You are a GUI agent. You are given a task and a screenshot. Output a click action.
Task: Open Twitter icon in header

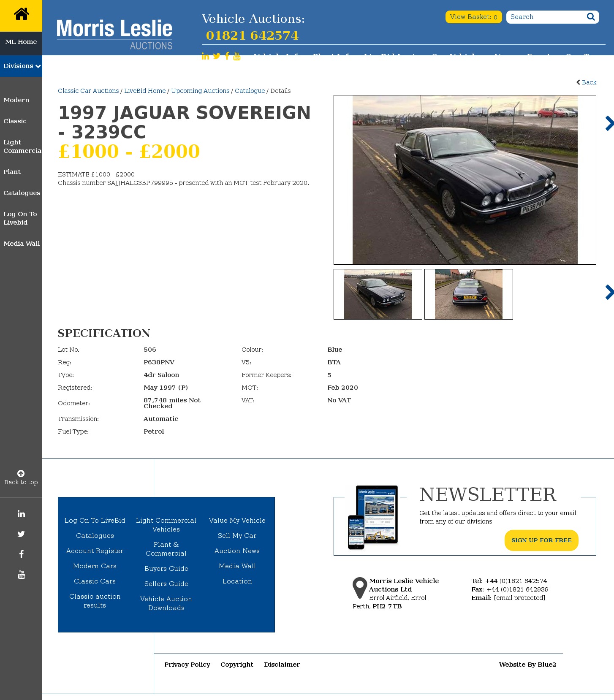pyautogui.click(x=217, y=56)
